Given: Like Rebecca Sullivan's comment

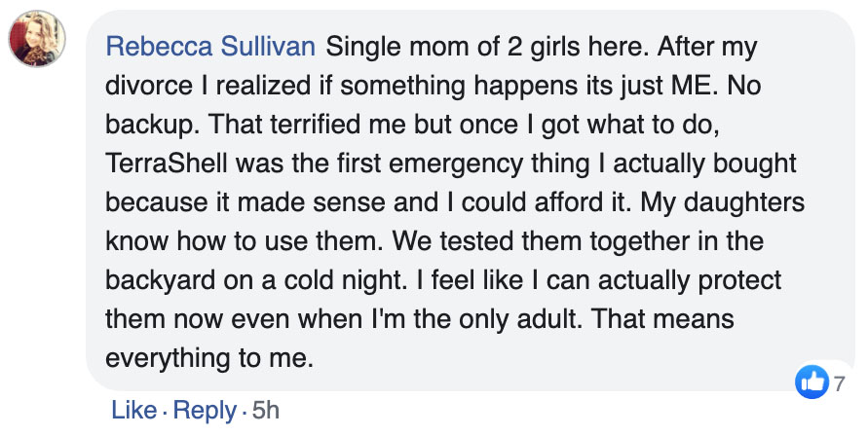Looking at the screenshot, I should pos(133,411).
